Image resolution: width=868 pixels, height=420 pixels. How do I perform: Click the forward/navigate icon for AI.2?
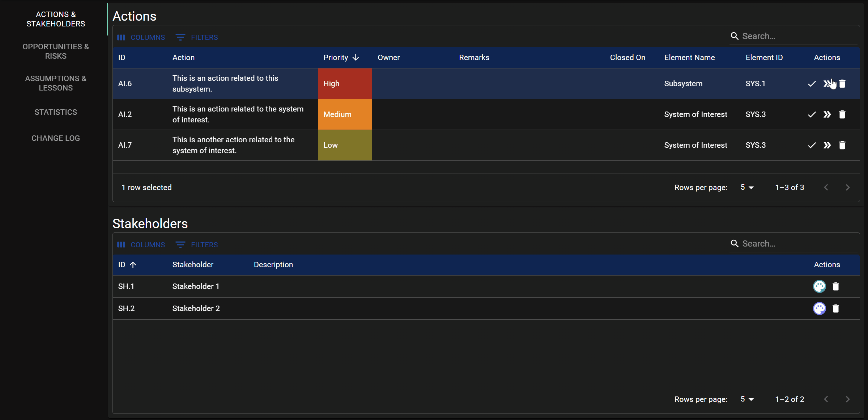tap(826, 114)
